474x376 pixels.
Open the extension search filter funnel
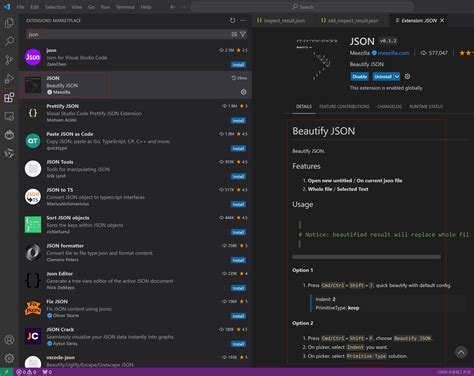point(243,34)
